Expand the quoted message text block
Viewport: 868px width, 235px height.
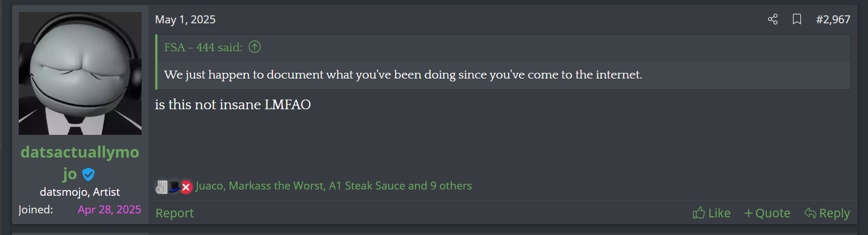(x=502, y=75)
